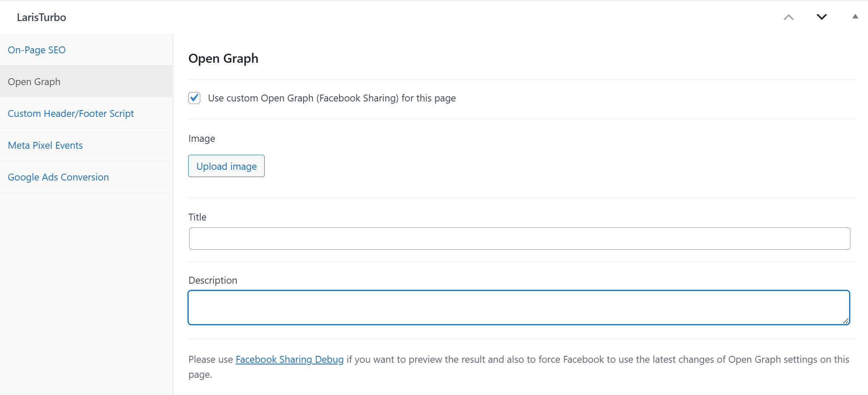
Task: Open the Facebook Sharing Debug link
Action: (x=289, y=359)
